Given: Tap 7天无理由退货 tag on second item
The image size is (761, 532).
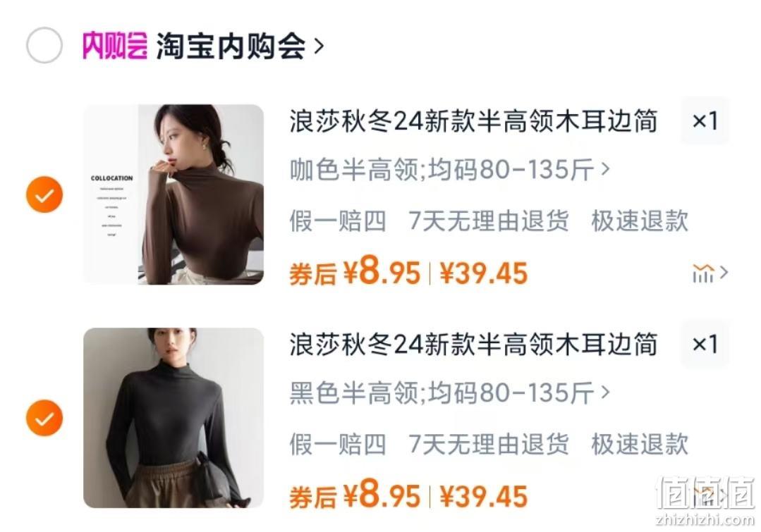Looking at the screenshot, I should [x=488, y=444].
